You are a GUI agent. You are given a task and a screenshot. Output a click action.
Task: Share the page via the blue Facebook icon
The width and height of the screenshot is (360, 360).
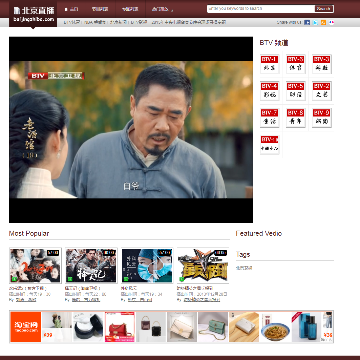tap(307, 22)
